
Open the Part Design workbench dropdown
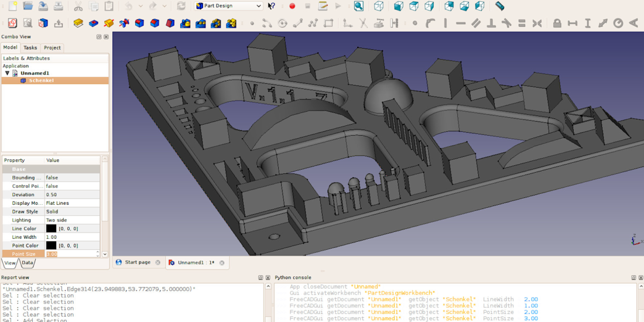pos(228,6)
